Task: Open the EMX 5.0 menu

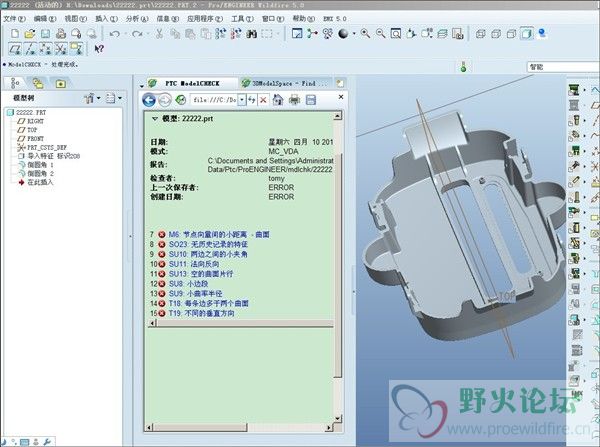Action: [x=335, y=19]
